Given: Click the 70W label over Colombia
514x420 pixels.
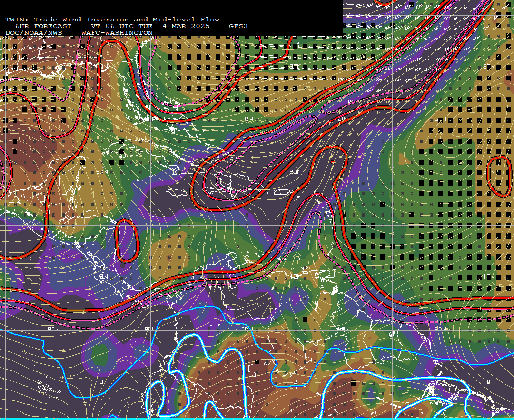Looking at the screenshot, I should 247,329.
